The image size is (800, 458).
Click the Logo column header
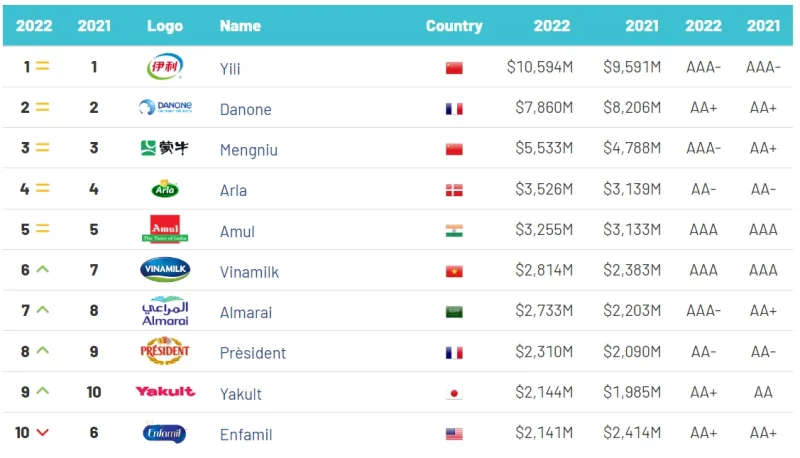(165, 26)
